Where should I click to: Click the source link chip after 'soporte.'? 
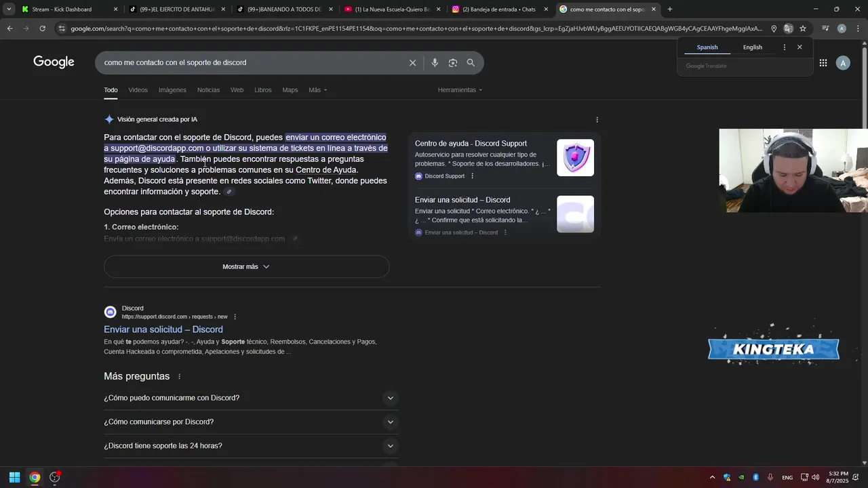click(229, 192)
